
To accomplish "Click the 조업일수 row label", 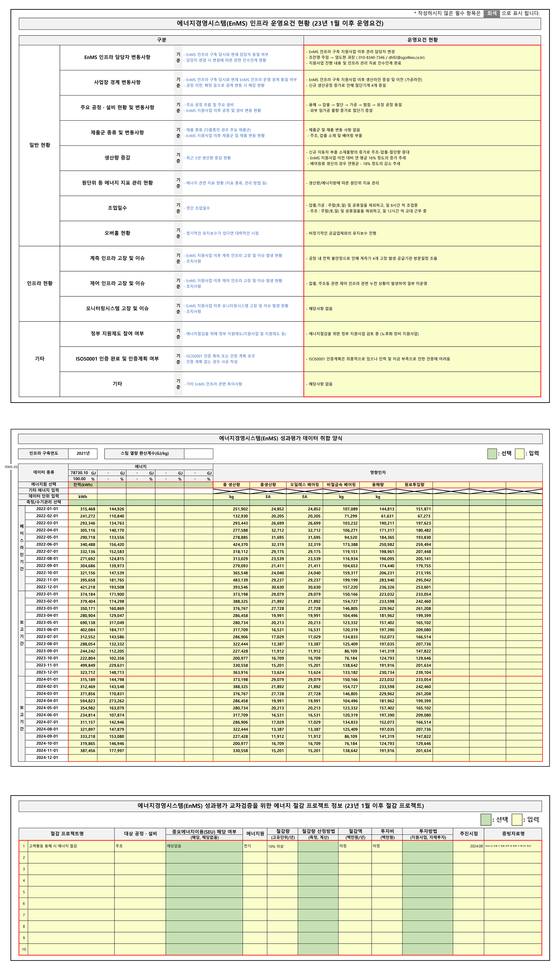I will 117,208.
